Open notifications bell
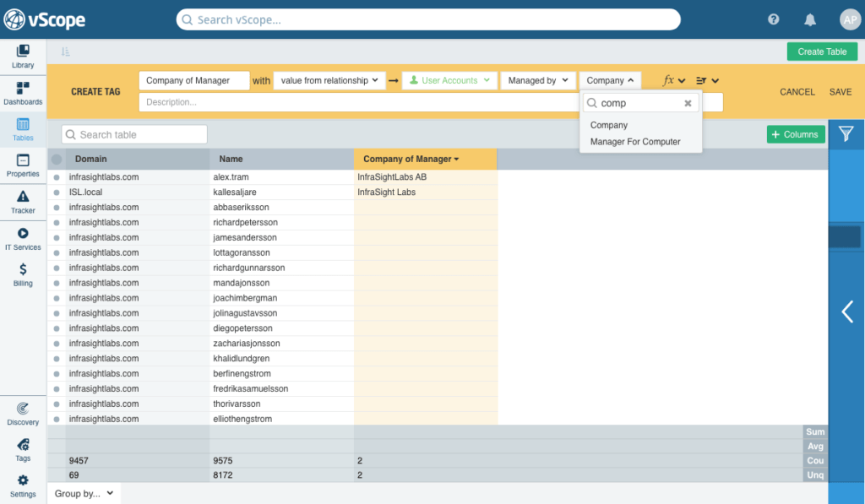Image resolution: width=865 pixels, height=504 pixels. tap(810, 20)
